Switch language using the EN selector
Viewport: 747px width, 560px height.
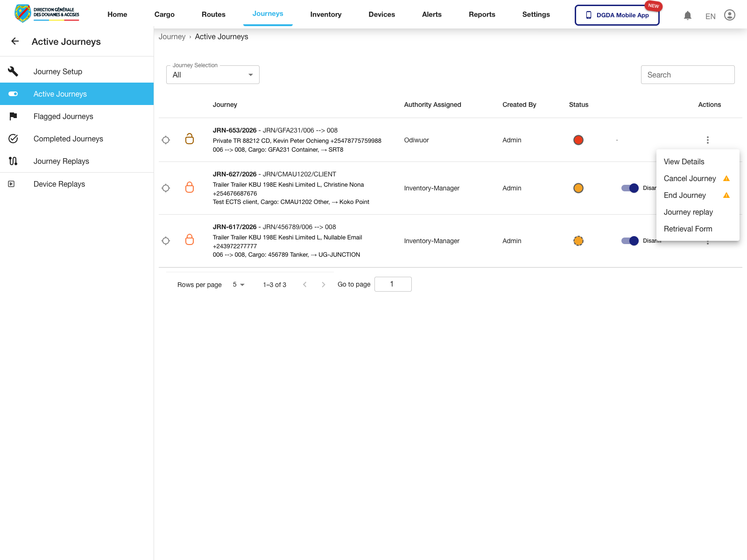pos(710,16)
